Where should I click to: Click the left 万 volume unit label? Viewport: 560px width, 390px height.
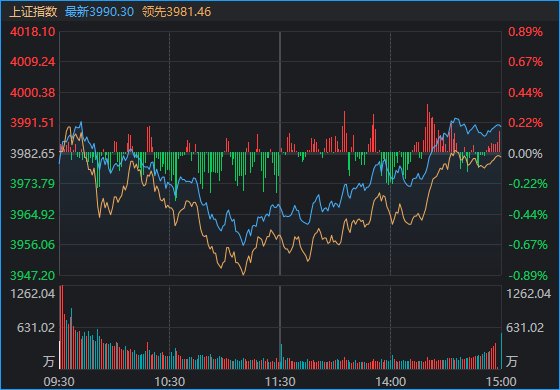(x=49, y=361)
